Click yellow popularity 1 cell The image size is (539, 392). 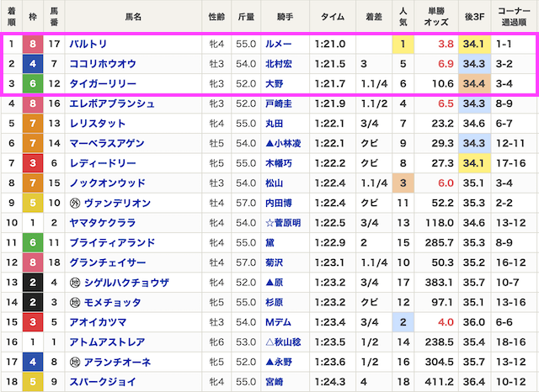(x=403, y=44)
